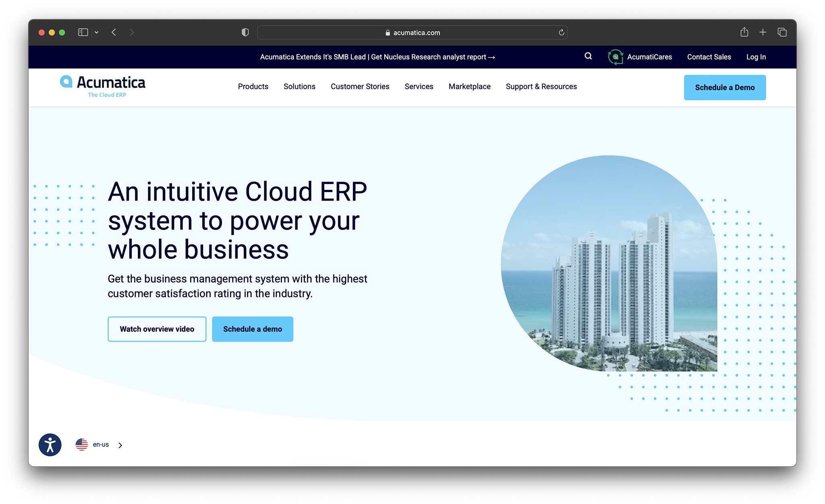Screen dimensions: 825x504
Task: Click the accessibility person icon
Action: (x=50, y=445)
